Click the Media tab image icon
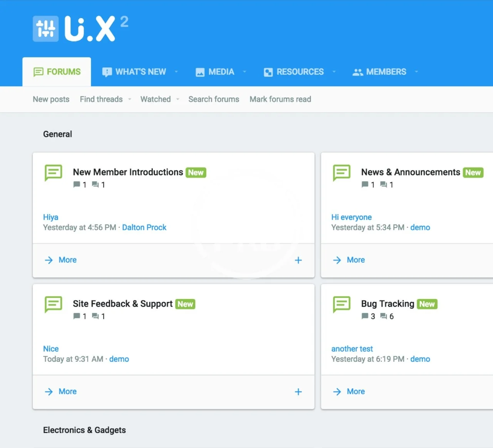This screenshot has width=493, height=448. 200,72
